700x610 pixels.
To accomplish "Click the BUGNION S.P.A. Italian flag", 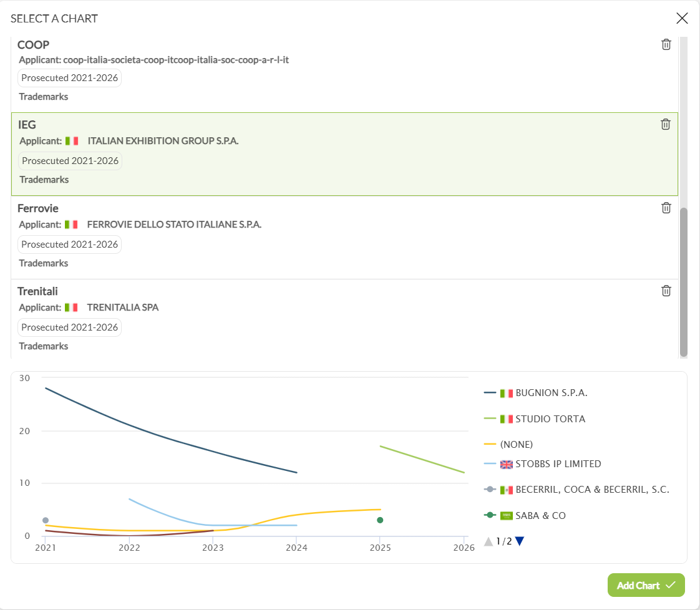I will click(x=506, y=393).
